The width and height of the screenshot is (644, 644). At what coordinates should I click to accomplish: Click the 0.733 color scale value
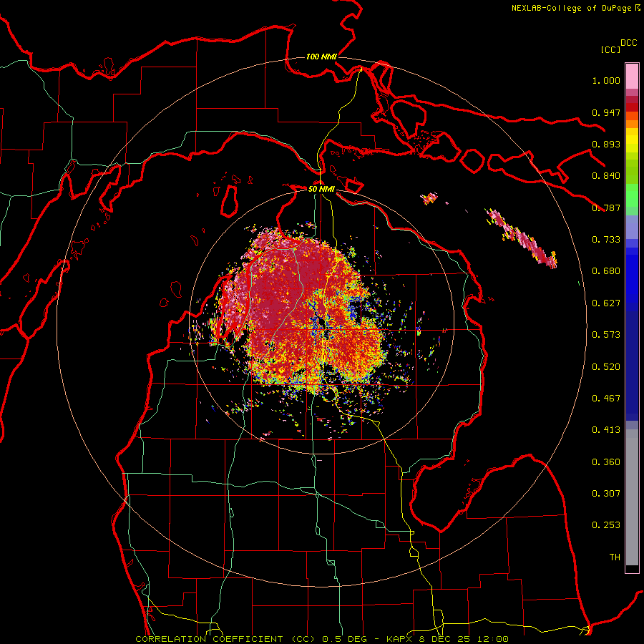tap(606, 240)
